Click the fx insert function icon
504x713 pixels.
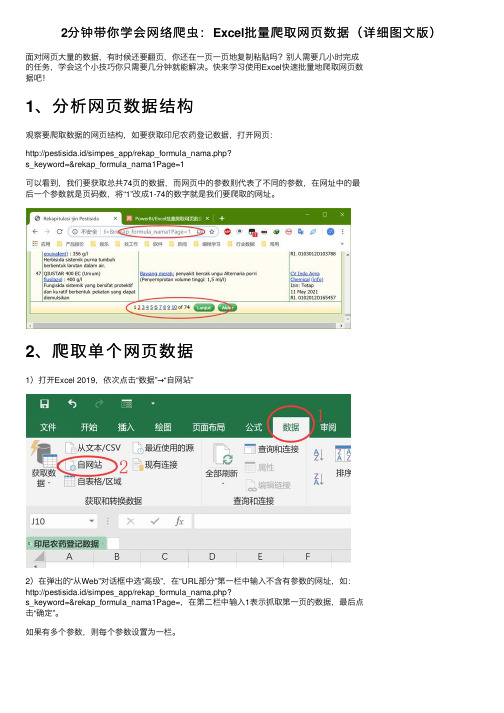[179, 521]
